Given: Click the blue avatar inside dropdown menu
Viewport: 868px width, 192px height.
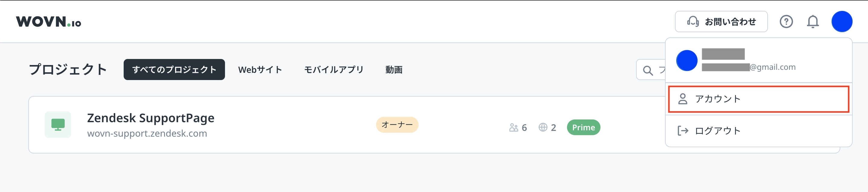Looking at the screenshot, I should point(686,60).
